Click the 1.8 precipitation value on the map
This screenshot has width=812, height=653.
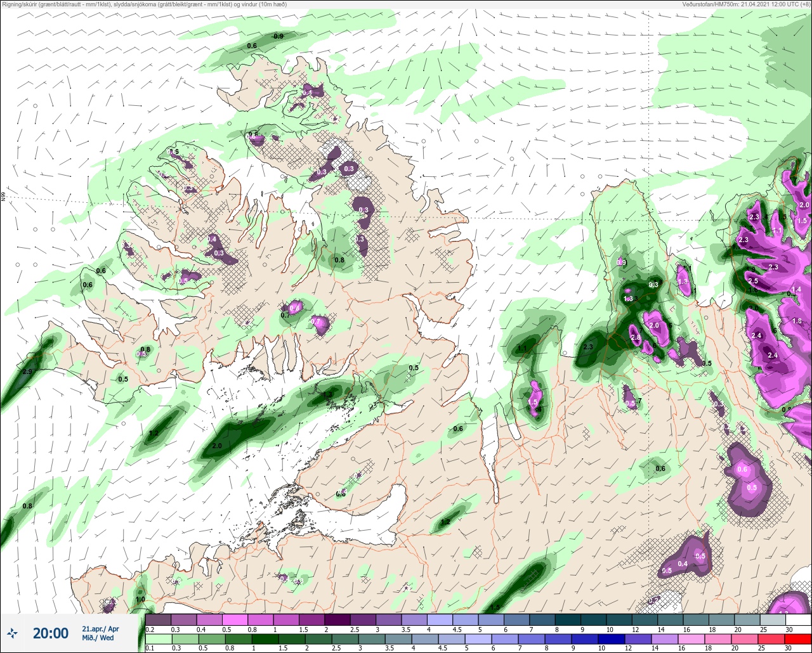tap(797, 321)
